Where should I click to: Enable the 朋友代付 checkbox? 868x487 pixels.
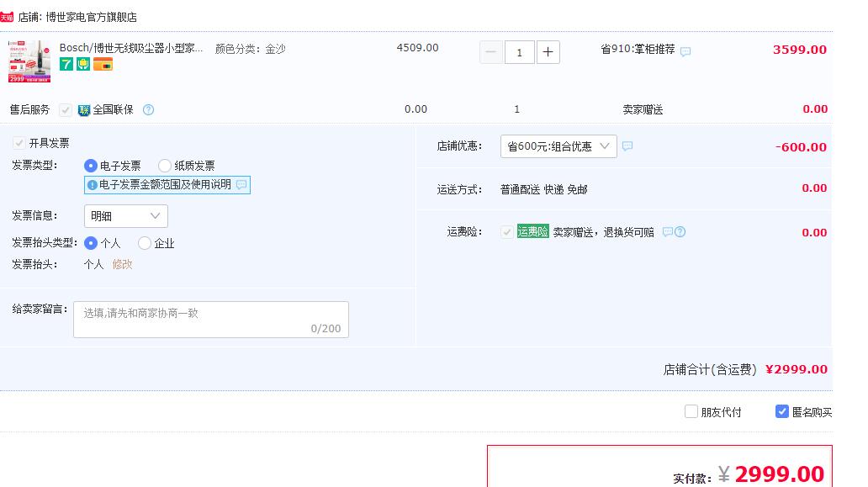coord(691,411)
